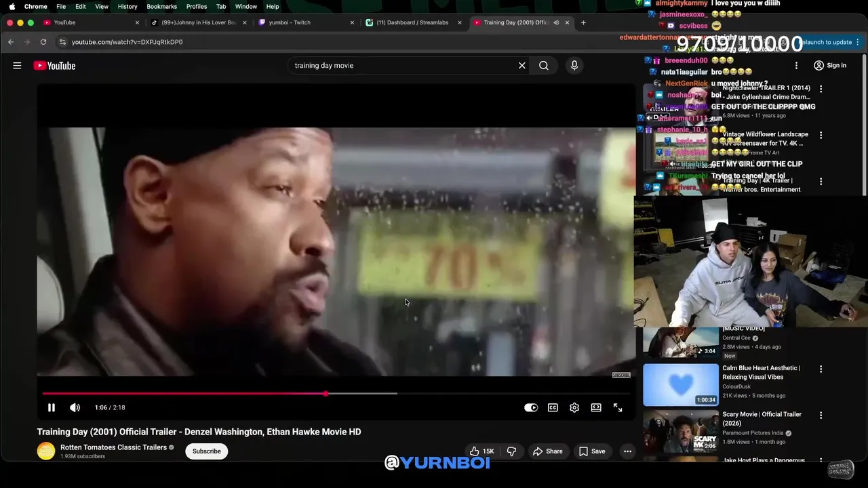The image size is (868, 488).
Task: Reload the page in Chrome
Action: pos(43,42)
